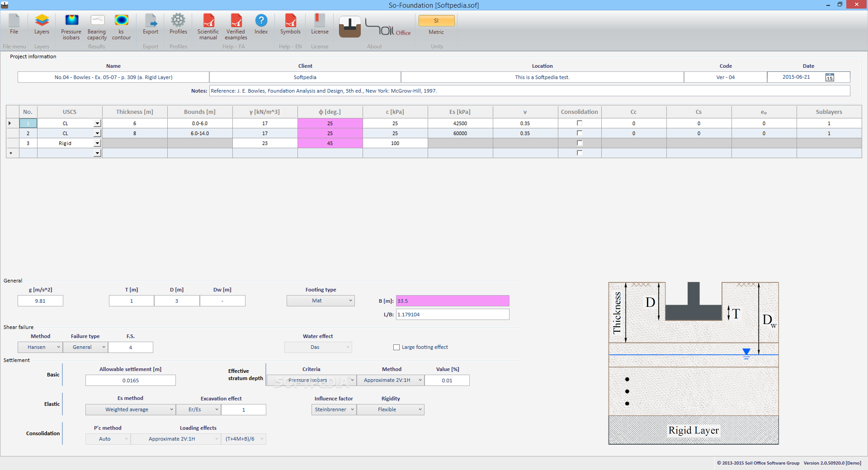This screenshot has width=868, height=470.
Task: Click the application icon in title bar
Action: pyautogui.click(x=5, y=5)
